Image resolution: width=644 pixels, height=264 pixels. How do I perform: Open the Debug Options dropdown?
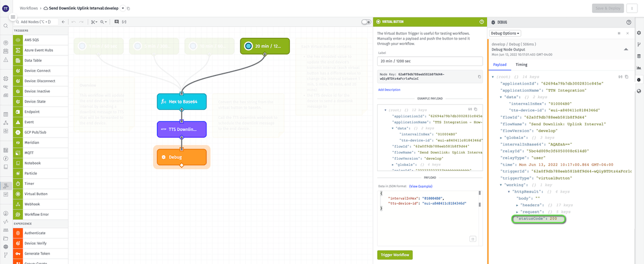[505, 33]
